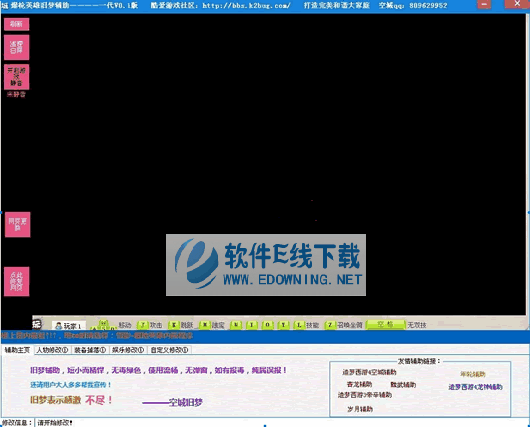Click the WASD movement keys icon
The width and height of the screenshot is (530, 427).
(x=104, y=325)
